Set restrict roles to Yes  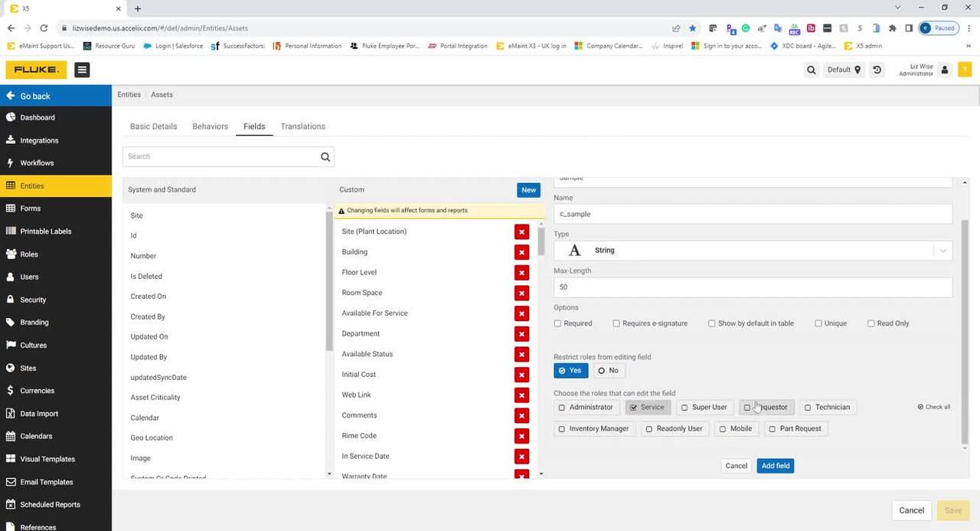[x=571, y=371]
